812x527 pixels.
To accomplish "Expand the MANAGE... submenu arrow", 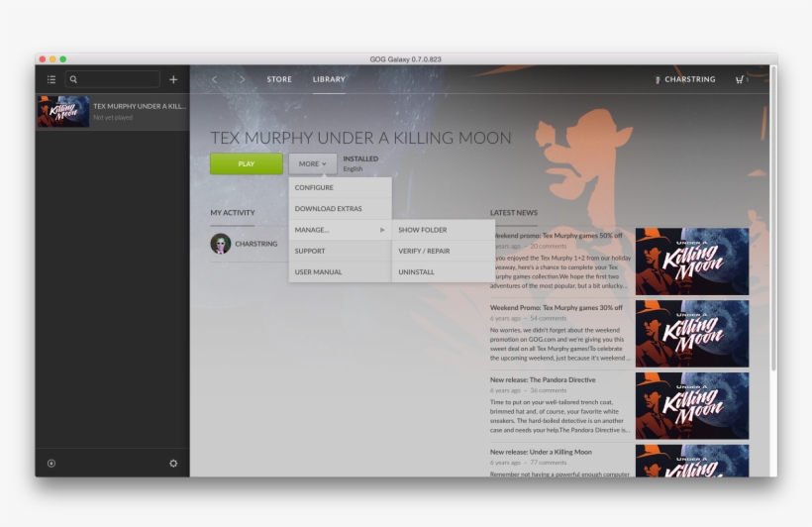I will coord(382,230).
